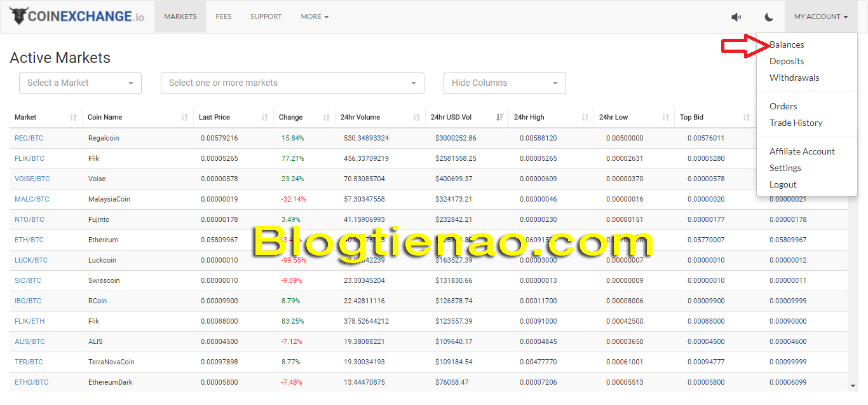Open the SIC/BTC market link
868x405 pixels.
click(28, 280)
